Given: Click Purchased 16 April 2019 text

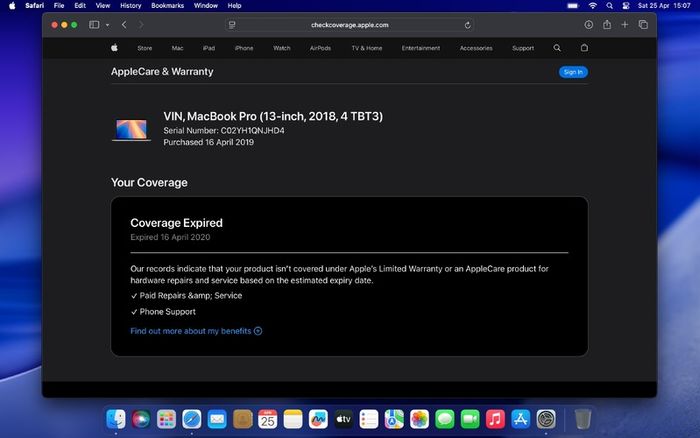Looking at the screenshot, I should coord(208,142).
